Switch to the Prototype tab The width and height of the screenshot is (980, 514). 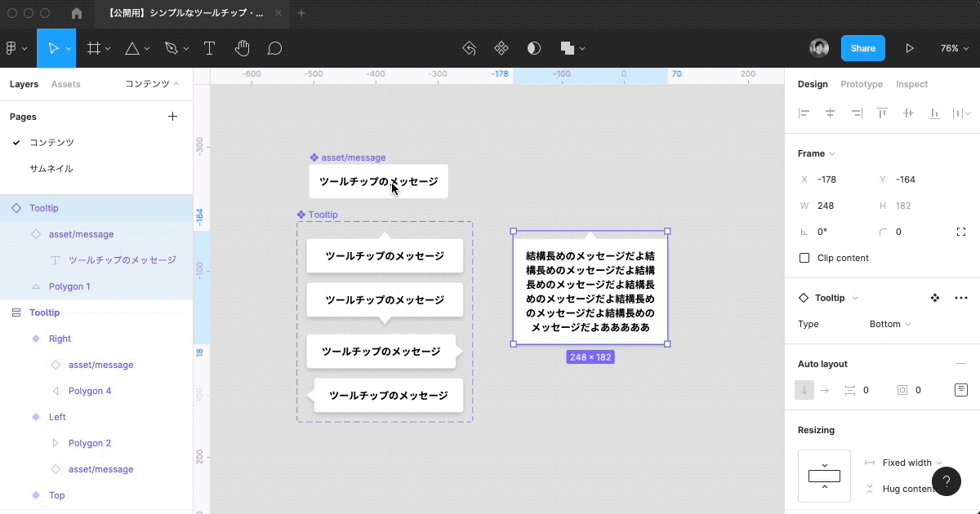click(862, 84)
